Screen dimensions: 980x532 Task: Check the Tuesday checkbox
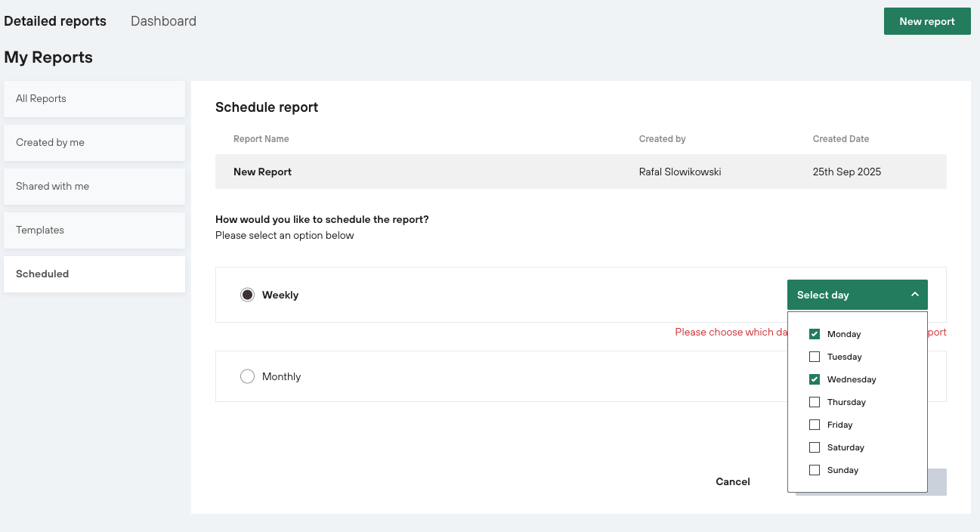(815, 357)
